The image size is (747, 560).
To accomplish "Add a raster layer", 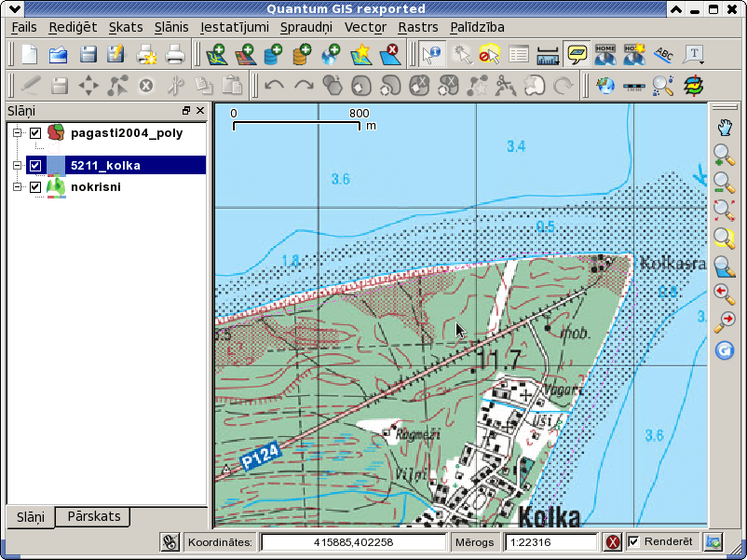I will point(245,54).
